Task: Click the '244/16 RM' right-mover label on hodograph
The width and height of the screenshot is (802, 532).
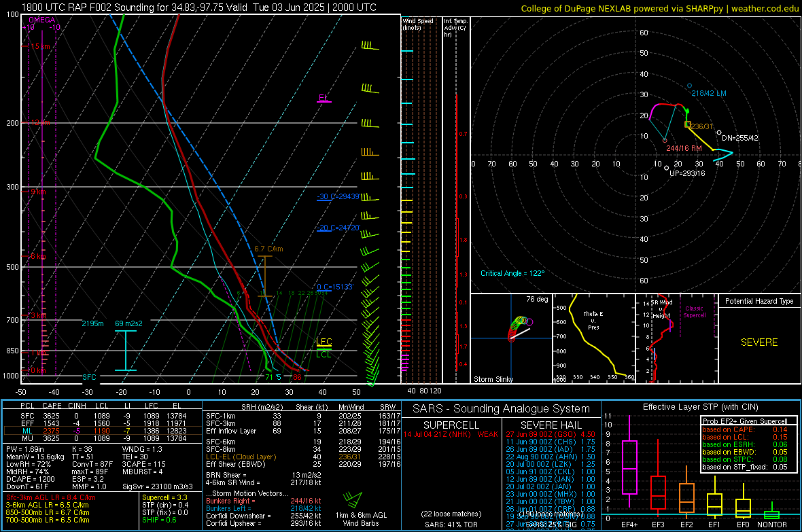Action: pos(684,148)
